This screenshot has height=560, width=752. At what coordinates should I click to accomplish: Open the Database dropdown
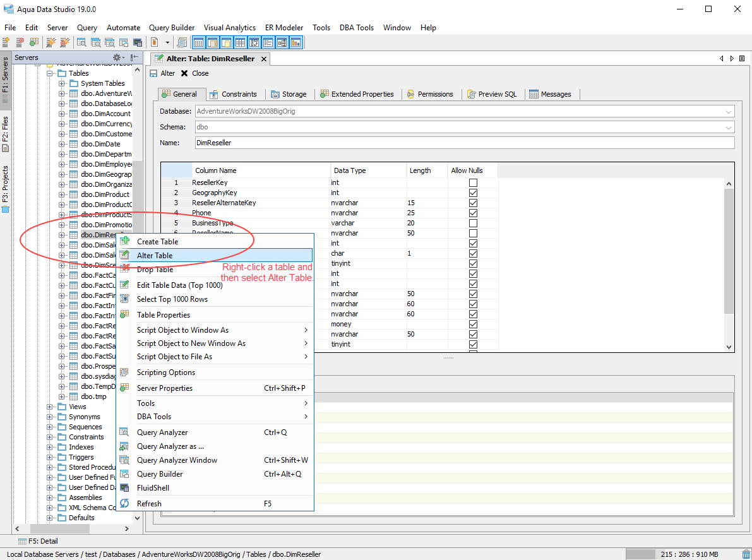tap(729, 112)
